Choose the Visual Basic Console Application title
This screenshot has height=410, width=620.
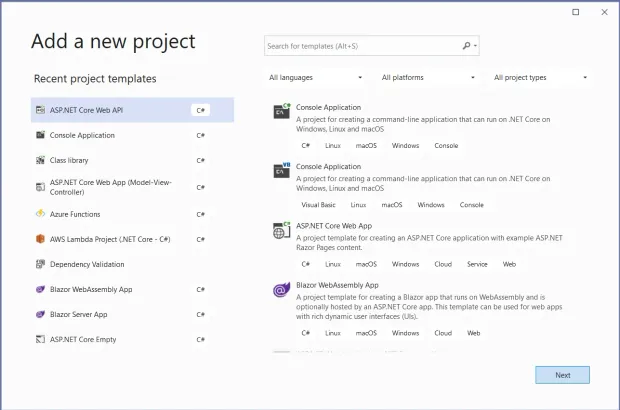328,166
